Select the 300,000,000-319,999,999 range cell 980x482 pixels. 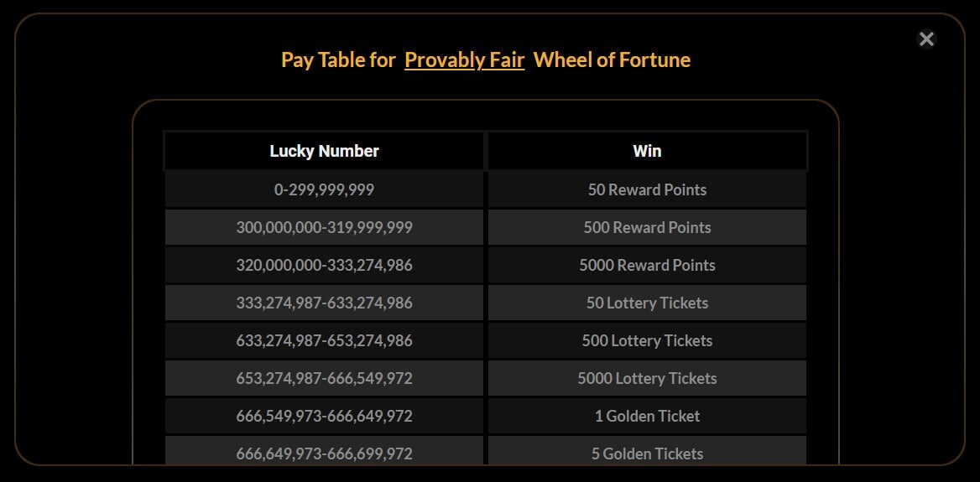click(324, 227)
